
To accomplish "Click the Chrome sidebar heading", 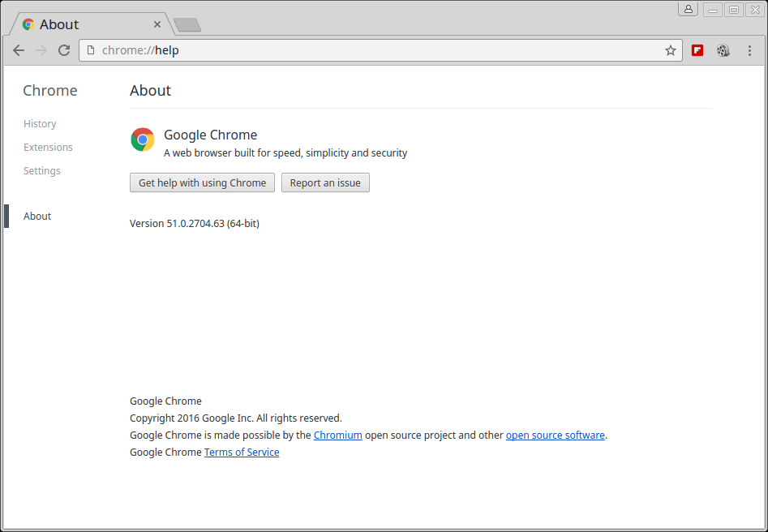I will 50,91.
